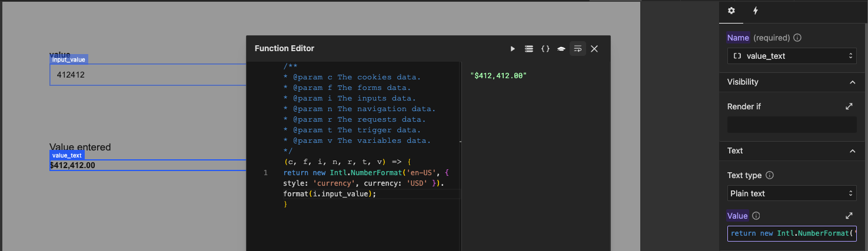Run the function with the play icon

click(513, 49)
